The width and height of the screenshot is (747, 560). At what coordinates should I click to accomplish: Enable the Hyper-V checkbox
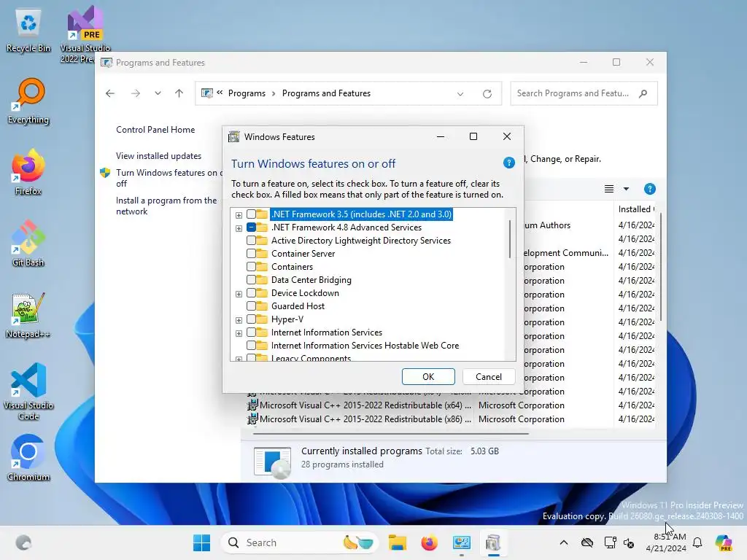click(251, 319)
